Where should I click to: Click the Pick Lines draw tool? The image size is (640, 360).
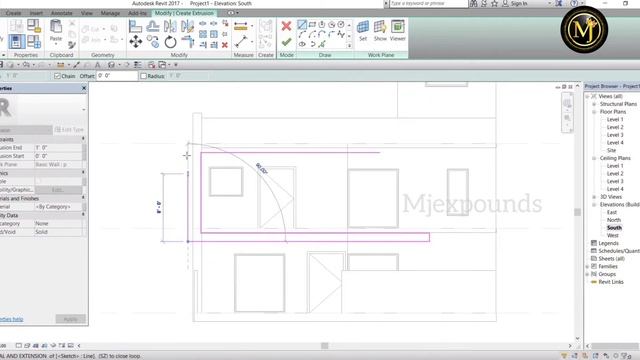[322, 44]
